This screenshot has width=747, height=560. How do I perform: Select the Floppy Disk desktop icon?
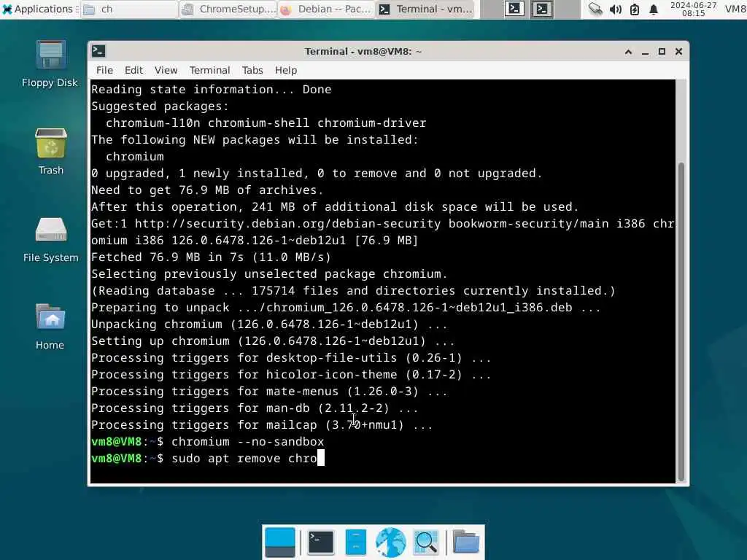click(50, 64)
